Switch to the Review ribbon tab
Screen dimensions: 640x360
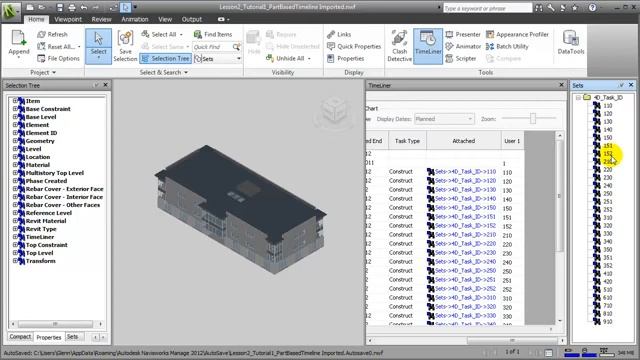pos(101,19)
